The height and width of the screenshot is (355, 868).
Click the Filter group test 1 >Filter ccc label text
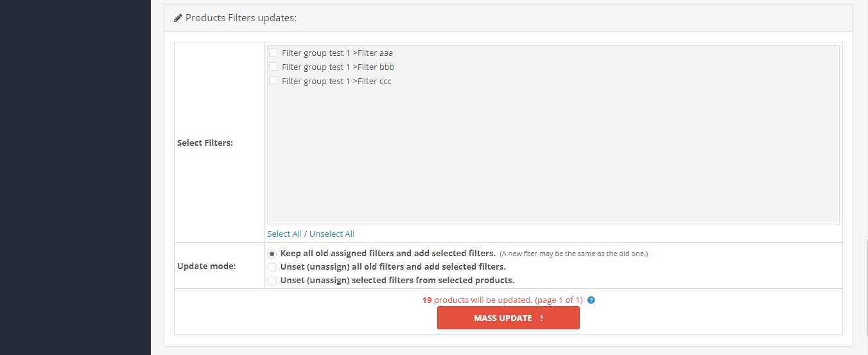coord(336,81)
